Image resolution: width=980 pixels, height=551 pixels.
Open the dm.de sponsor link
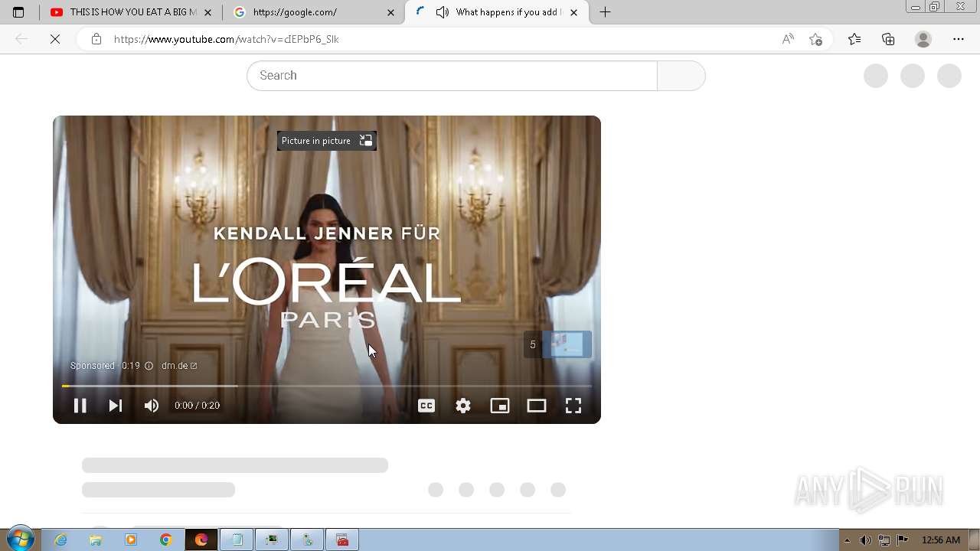point(179,366)
